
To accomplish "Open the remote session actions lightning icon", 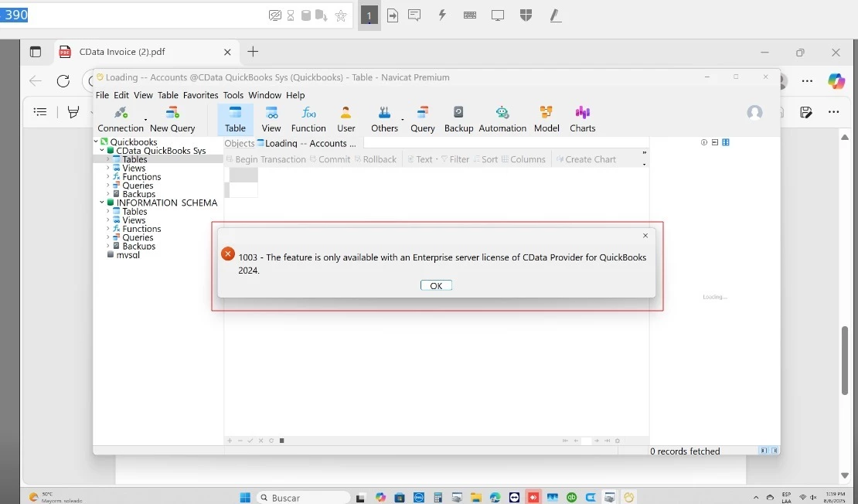I will click(442, 15).
